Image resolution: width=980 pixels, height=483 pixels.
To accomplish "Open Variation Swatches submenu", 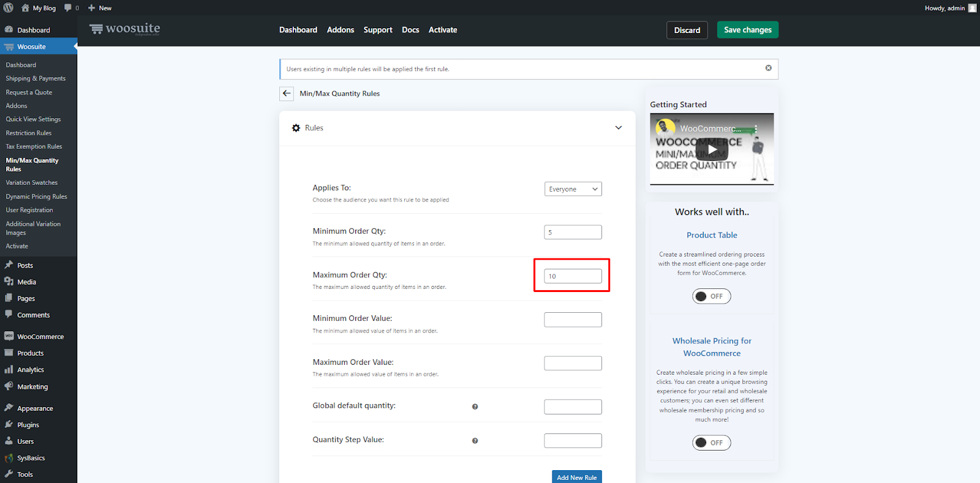I will (x=32, y=183).
